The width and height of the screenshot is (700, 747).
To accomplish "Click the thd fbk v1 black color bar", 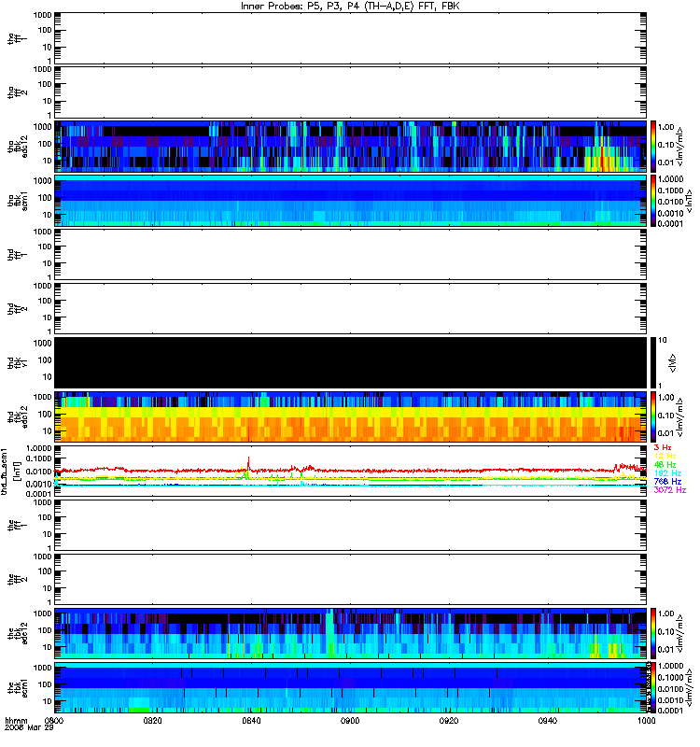I will tap(653, 363).
